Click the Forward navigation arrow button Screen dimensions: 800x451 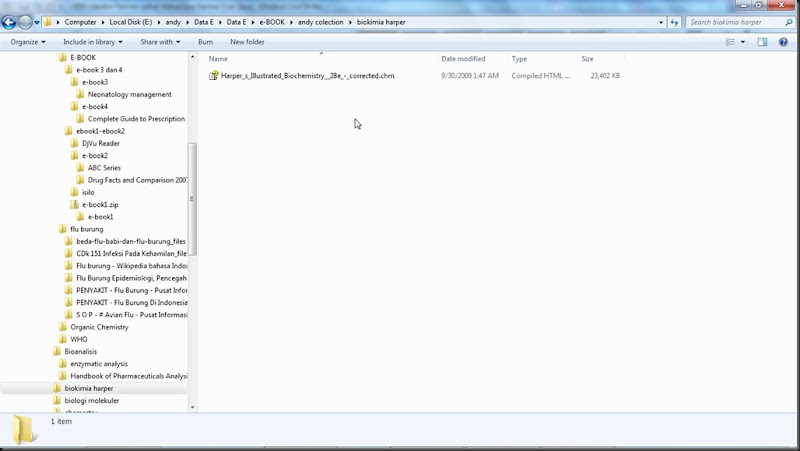tap(24, 22)
